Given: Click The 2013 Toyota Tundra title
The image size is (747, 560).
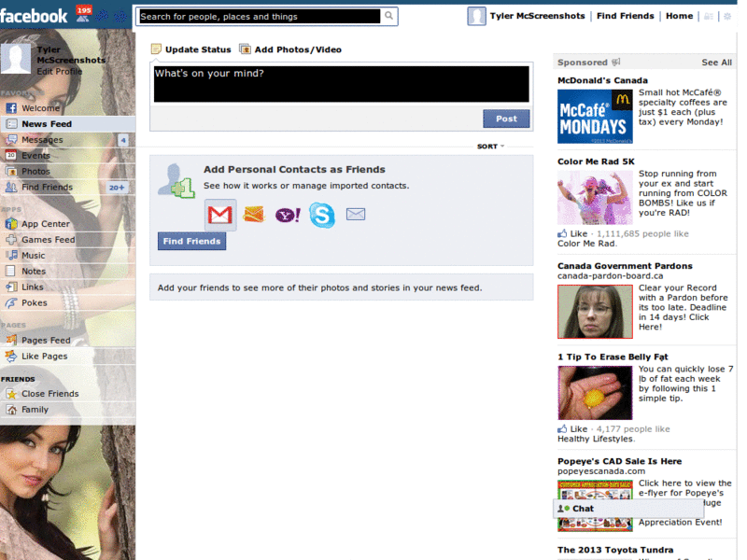Looking at the screenshot, I should click(x=615, y=550).
